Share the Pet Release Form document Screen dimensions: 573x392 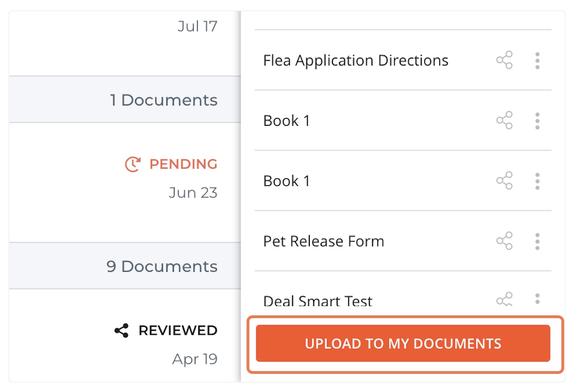point(504,241)
